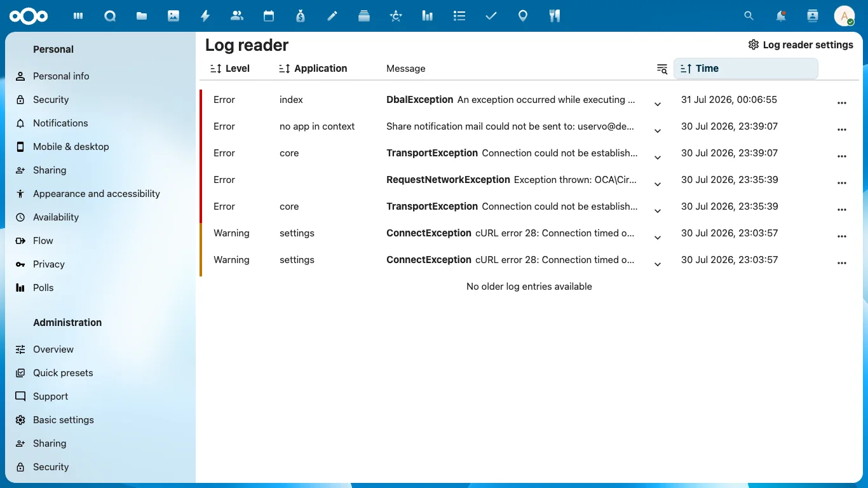Open the Talk app
Viewport: 868px width, 488px height.
pos(110,17)
